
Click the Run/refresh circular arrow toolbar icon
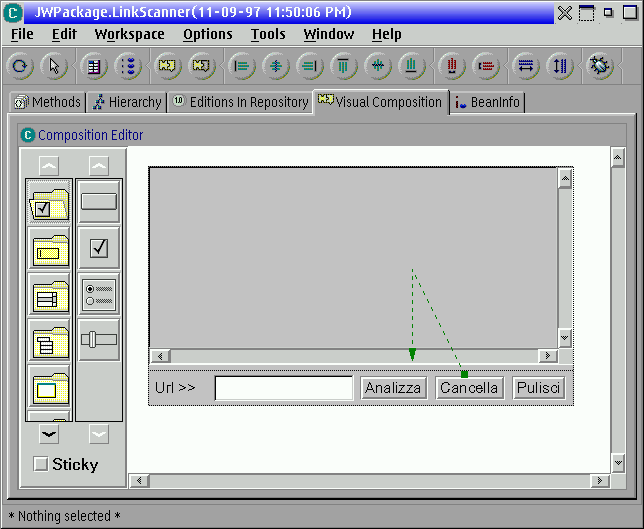(x=20, y=66)
